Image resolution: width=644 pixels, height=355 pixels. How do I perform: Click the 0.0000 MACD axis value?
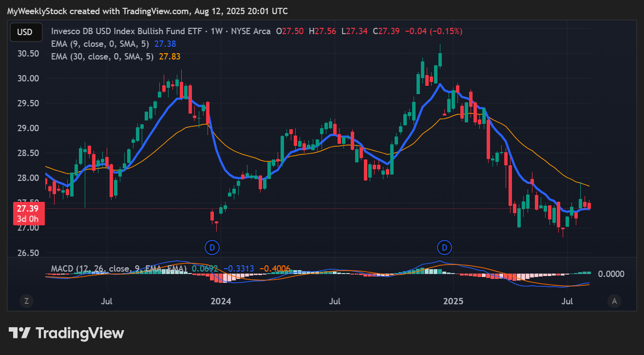tap(611, 274)
